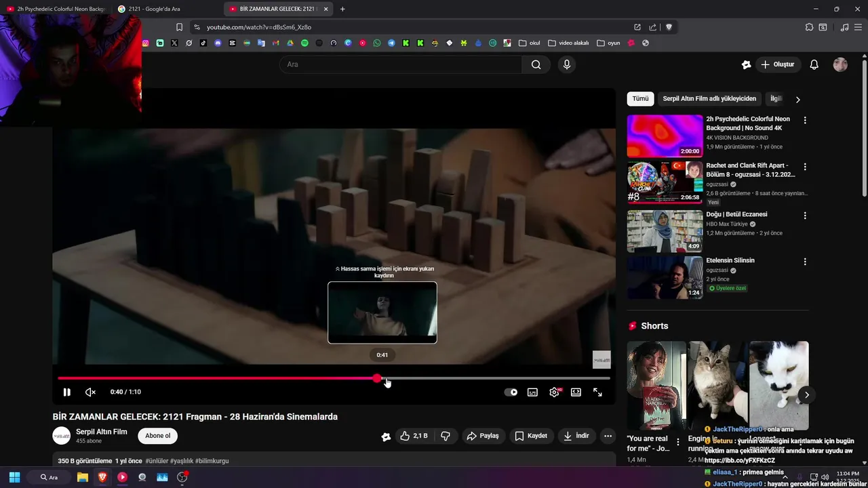Open File Explorer from the taskbar
Image resolution: width=868 pixels, height=488 pixels.
(x=83, y=477)
